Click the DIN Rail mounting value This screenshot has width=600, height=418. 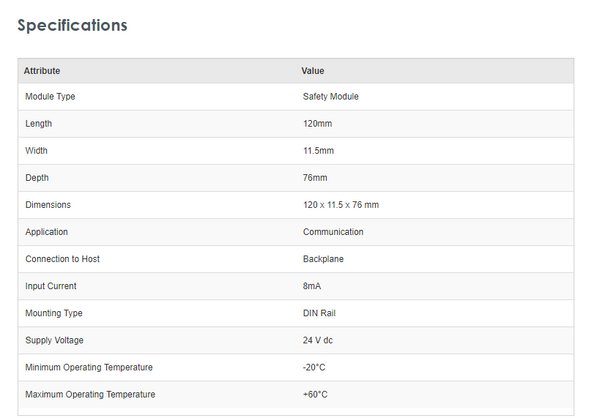(321, 313)
